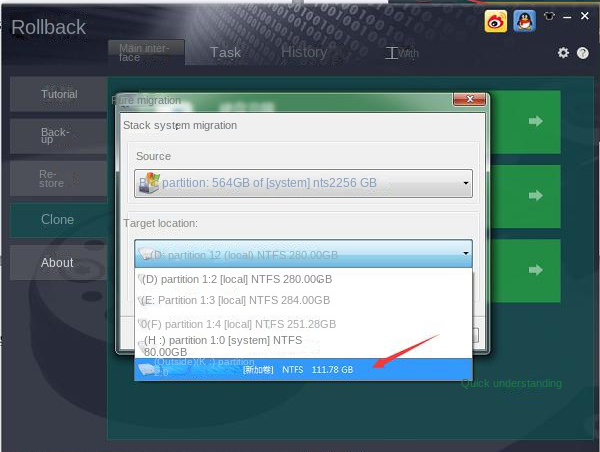Open the QQ penguin icon
This screenshot has width=600, height=452.
[524, 21]
